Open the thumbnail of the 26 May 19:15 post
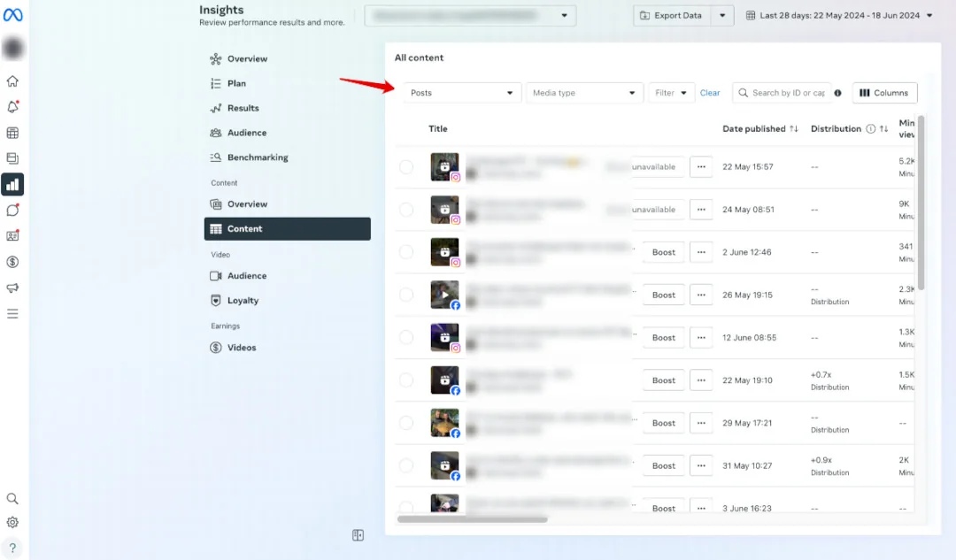The width and height of the screenshot is (956, 560). point(444,295)
